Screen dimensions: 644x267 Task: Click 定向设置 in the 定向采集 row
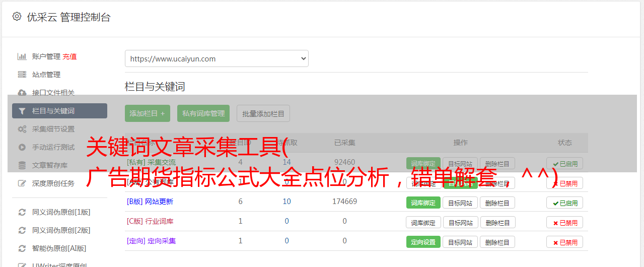point(423,242)
